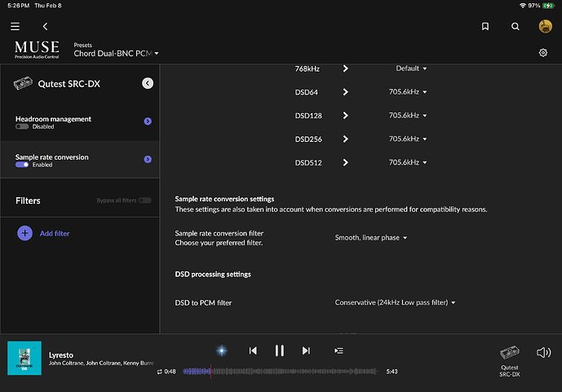Check battery status in status bar
This screenshot has width=562, height=392.
pos(548,6)
